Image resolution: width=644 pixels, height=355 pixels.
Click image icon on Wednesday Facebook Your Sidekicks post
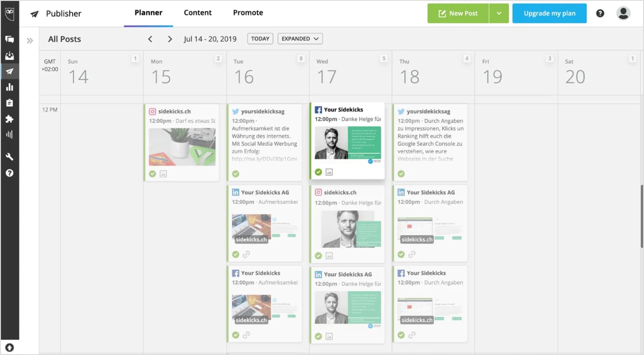coord(329,172)
